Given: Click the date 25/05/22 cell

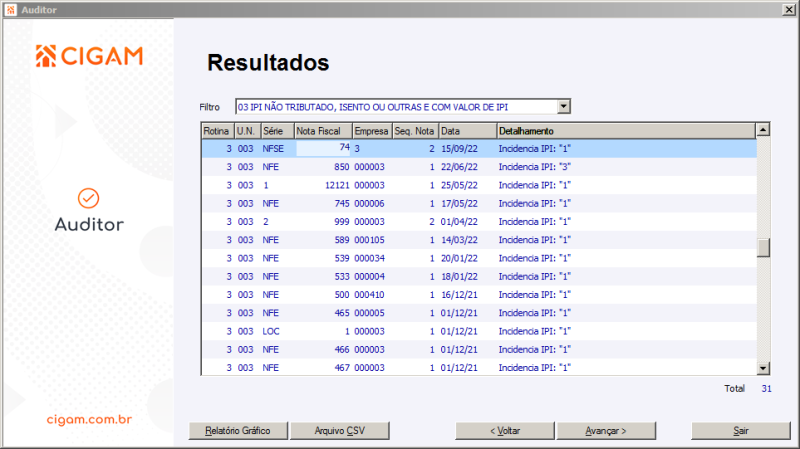Looking at the screenshot, I should [x=459, y=185].
